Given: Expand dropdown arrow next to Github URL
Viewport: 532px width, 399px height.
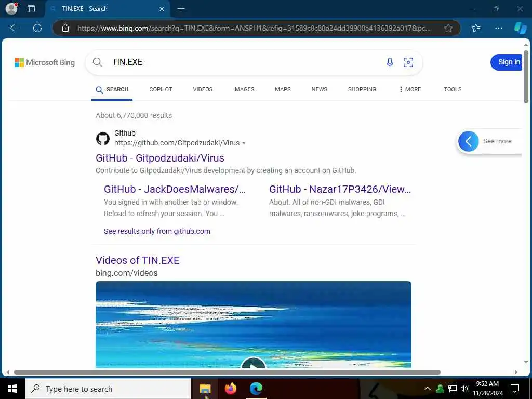Looking at the screenshot, I should point(244,143).
